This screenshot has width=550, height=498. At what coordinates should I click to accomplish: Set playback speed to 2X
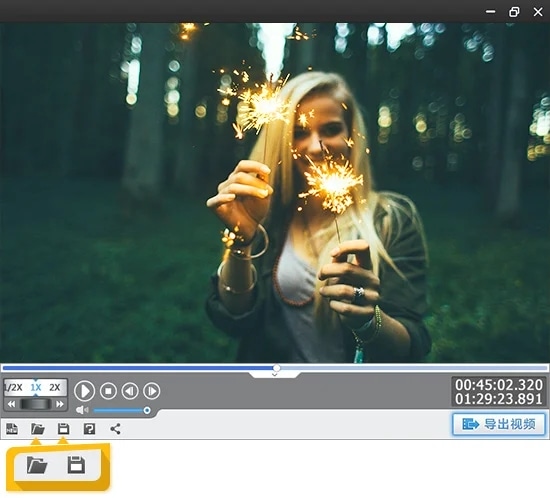click(55, 387)
